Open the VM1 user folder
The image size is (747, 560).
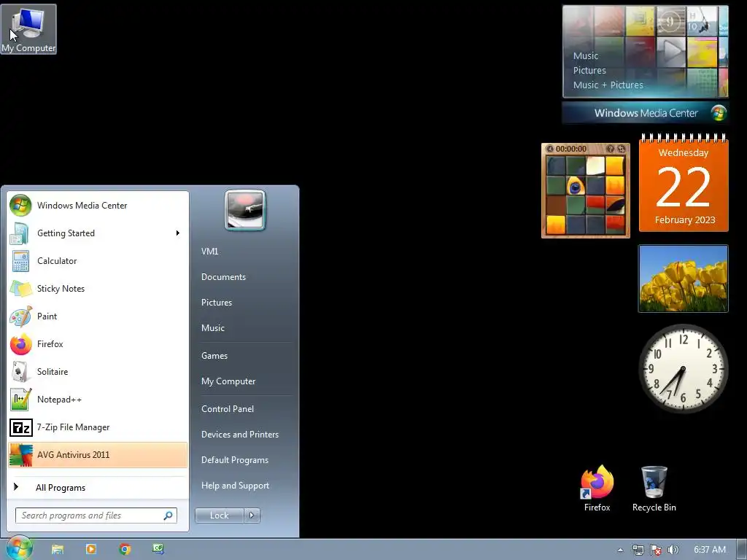point(245,252)
